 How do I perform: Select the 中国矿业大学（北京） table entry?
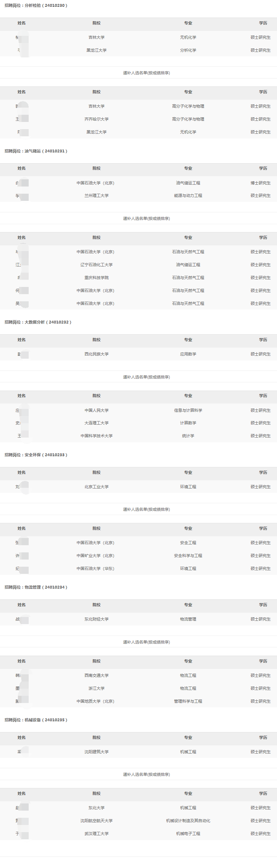click(95, 556)
